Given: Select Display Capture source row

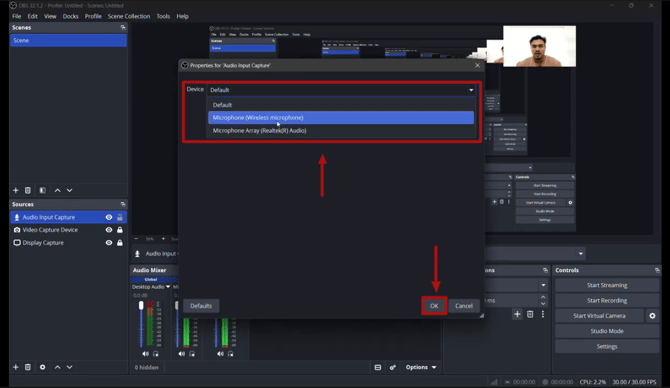Looking at the screenshot, I should coord(68,243).
